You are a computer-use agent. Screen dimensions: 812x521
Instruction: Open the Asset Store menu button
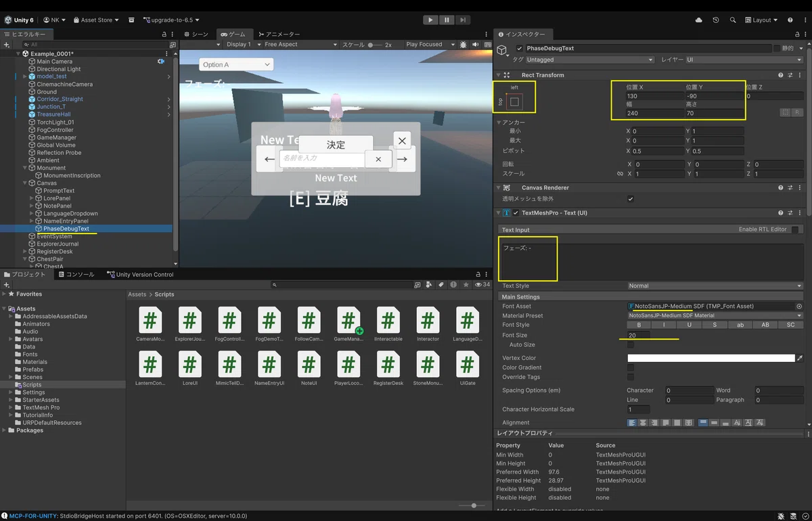[x=96, y=20]
